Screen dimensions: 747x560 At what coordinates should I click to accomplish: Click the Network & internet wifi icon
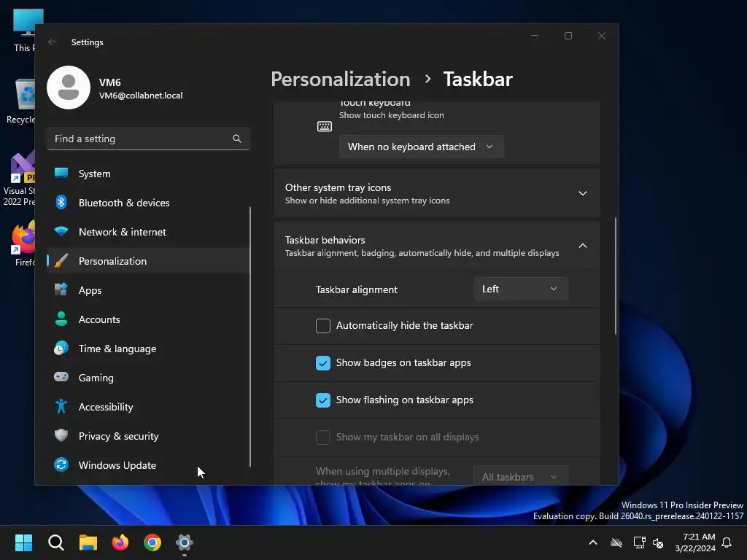point(61,231)
